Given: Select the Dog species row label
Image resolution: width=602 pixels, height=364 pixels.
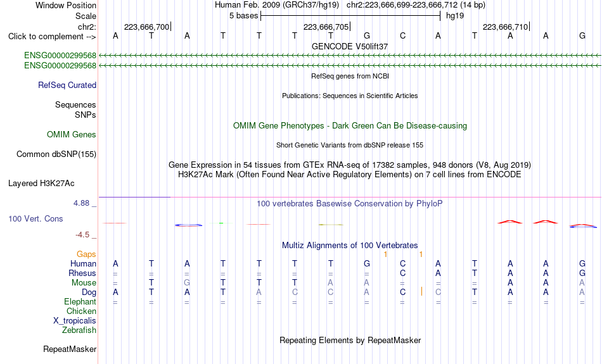Looking at the screenshot, I should 89,292.
